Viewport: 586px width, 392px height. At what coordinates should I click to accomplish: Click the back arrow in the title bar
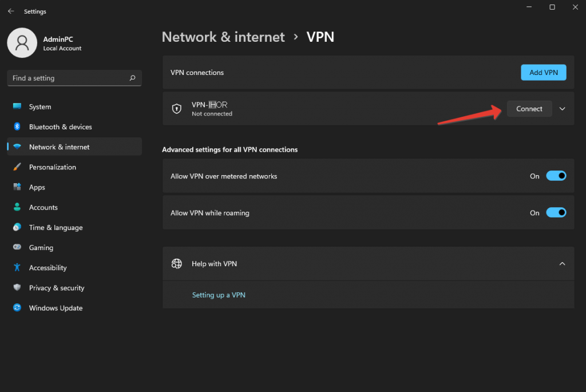pyautogui.click(x=10, y=10)
